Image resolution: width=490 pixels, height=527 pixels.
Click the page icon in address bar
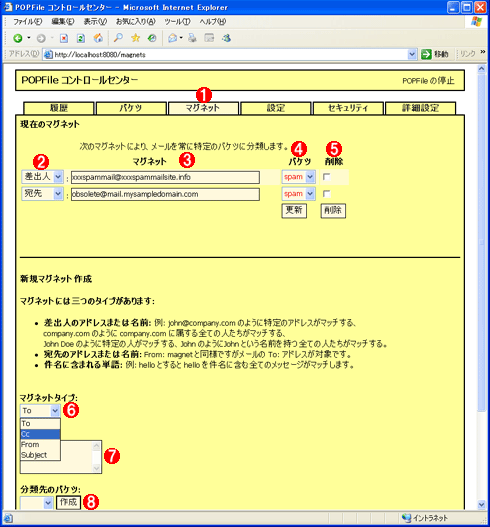click(x=49, y=54)
